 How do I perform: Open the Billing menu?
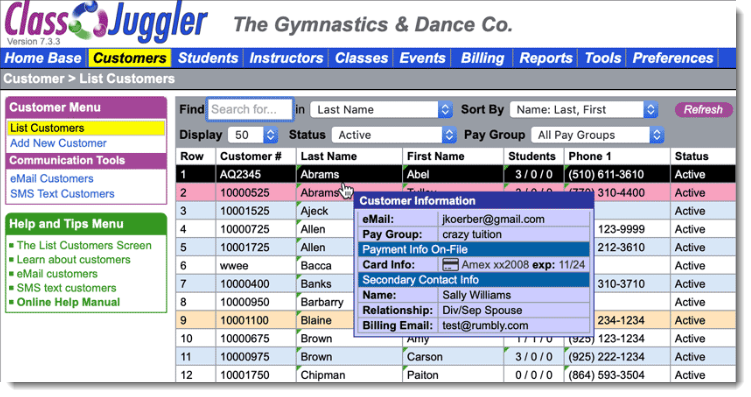pos(482,58)
